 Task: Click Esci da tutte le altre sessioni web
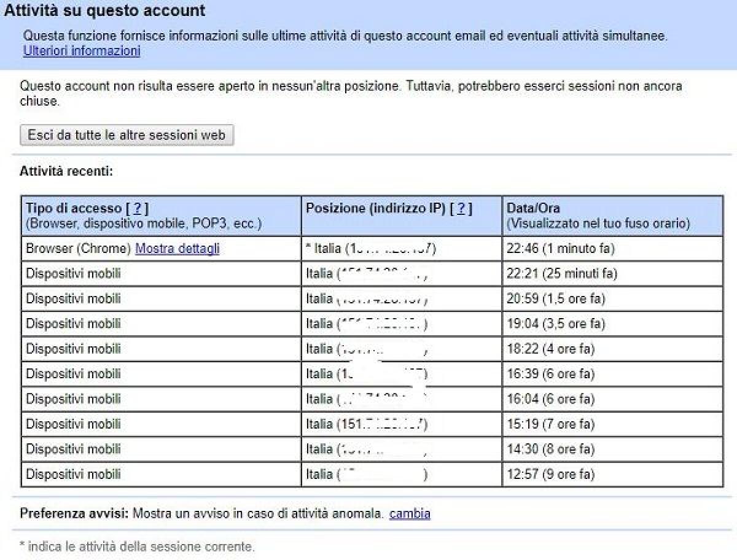126,135
